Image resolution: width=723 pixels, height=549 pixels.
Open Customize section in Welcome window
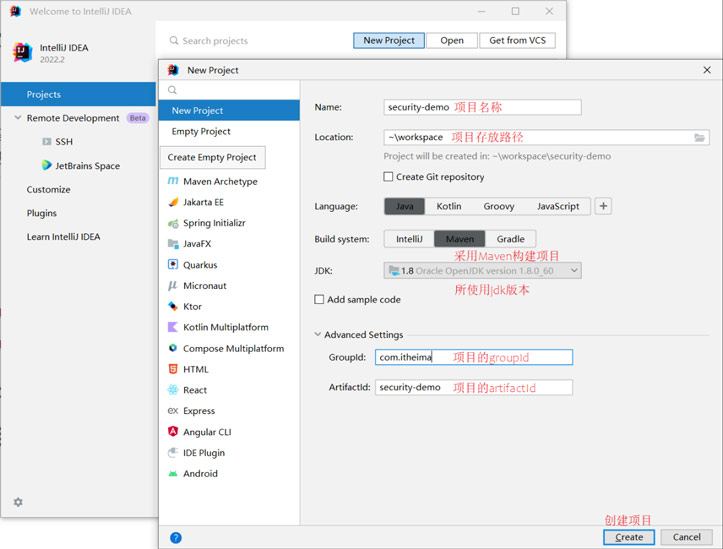(48, 189)
